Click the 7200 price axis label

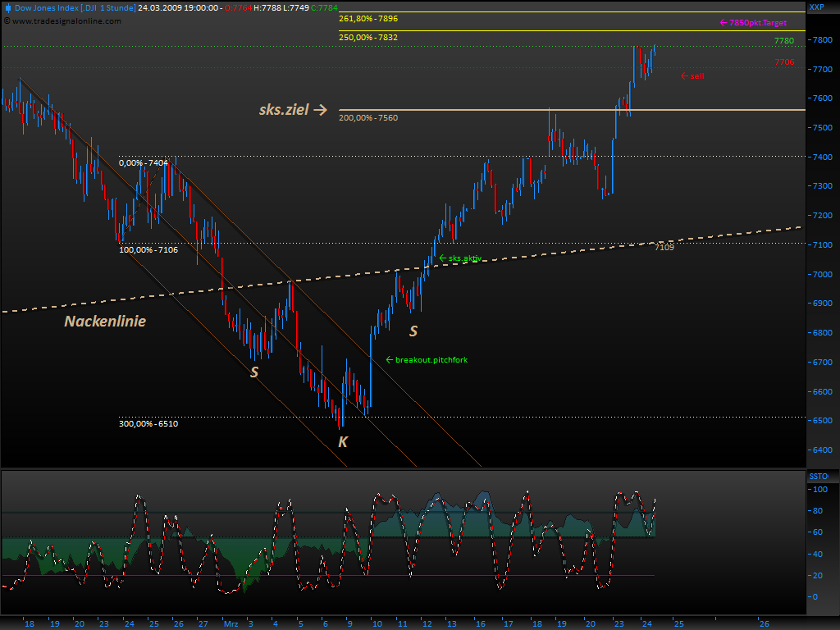coord(823,216)
